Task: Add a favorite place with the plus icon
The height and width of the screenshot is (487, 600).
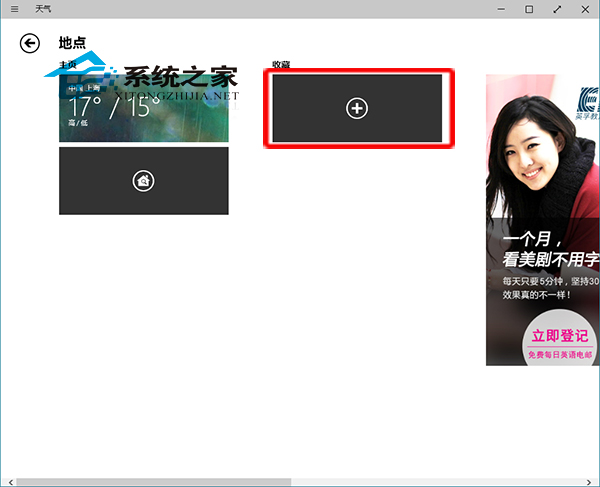Action: point(357,108)
